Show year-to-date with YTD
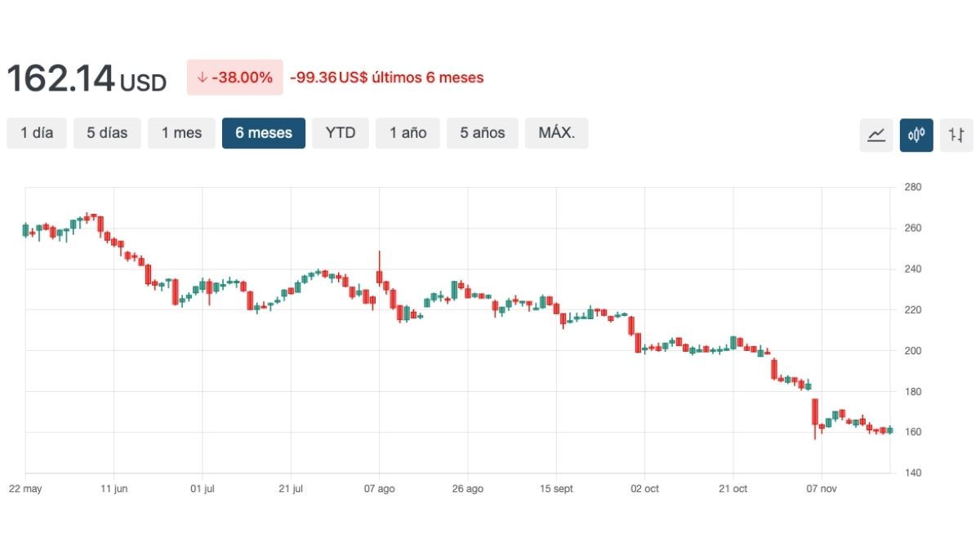 pos(341,133)
